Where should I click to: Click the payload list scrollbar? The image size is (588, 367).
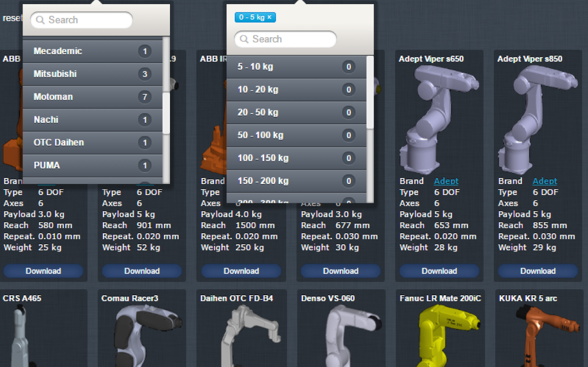pos(370,92)
